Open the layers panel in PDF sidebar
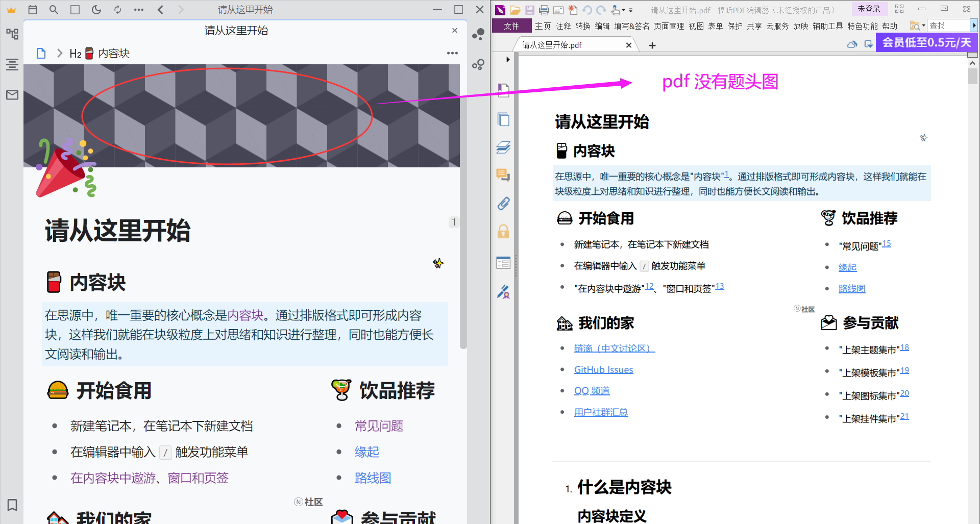This screenshot has height=524, width=980. point(503,147)
